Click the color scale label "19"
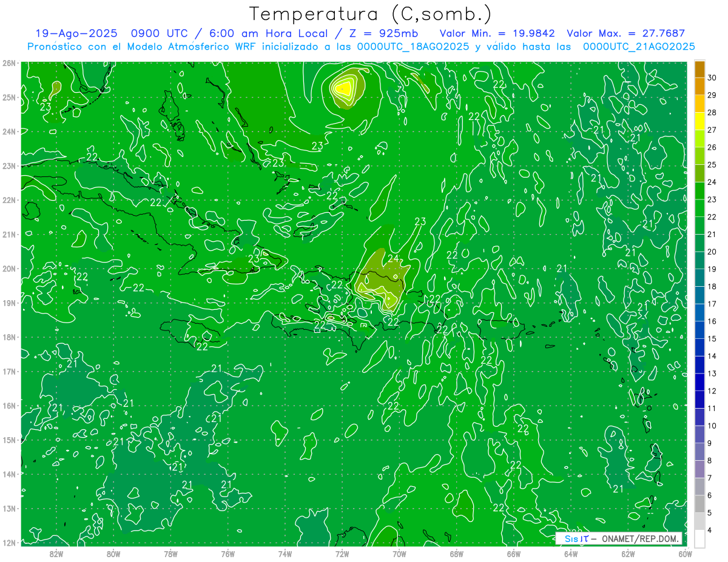 [712, 269]
